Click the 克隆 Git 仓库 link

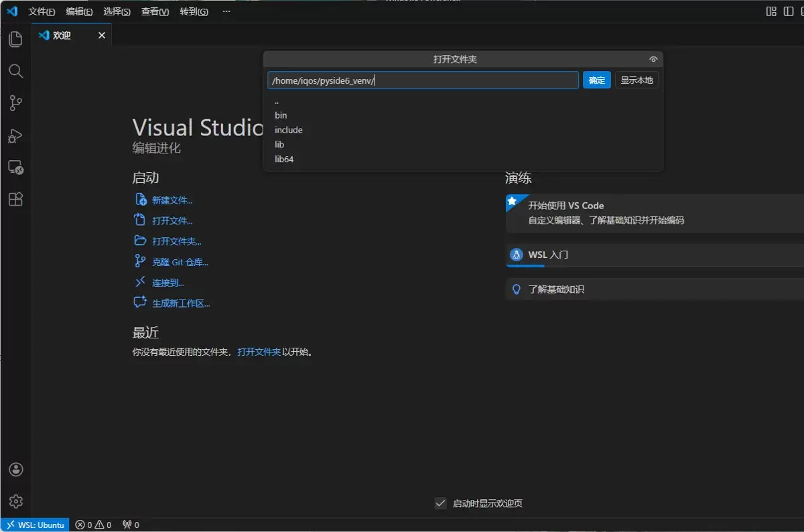(180, 262)
